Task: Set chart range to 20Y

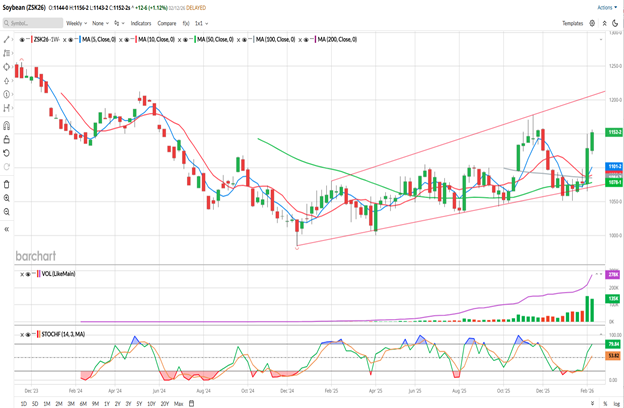Action: click(165, 404)
